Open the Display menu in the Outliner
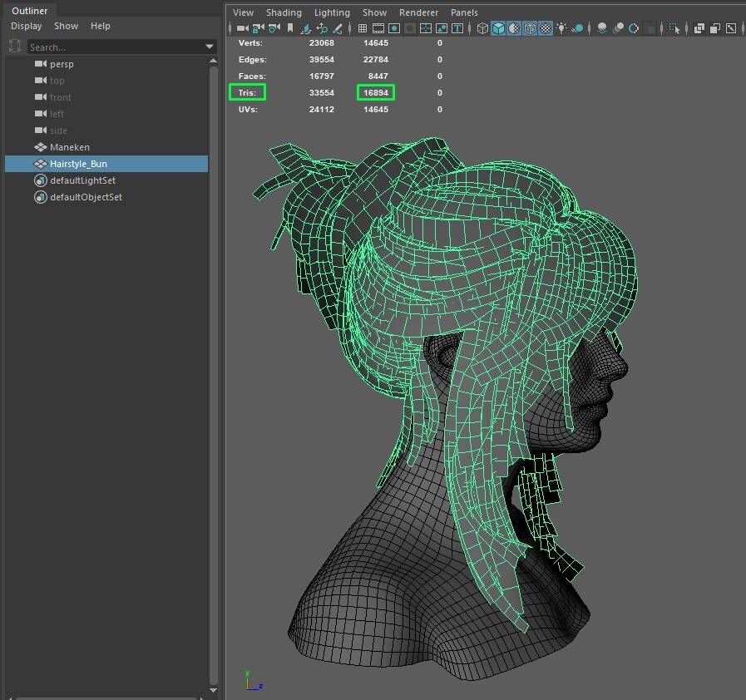 [x=26, y=26]
